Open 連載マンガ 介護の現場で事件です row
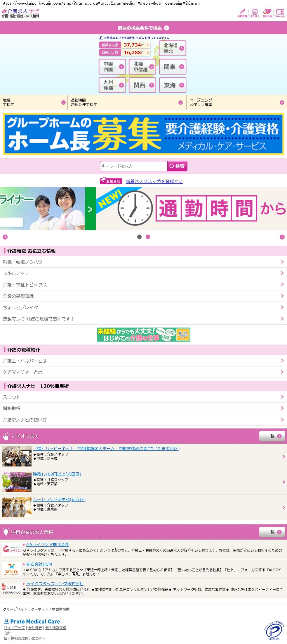287x644 pixels. tap(143, 319)
